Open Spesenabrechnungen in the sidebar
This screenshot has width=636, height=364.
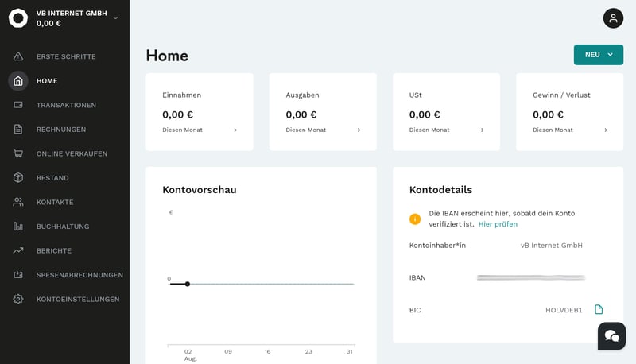click(x=79, y=275)
